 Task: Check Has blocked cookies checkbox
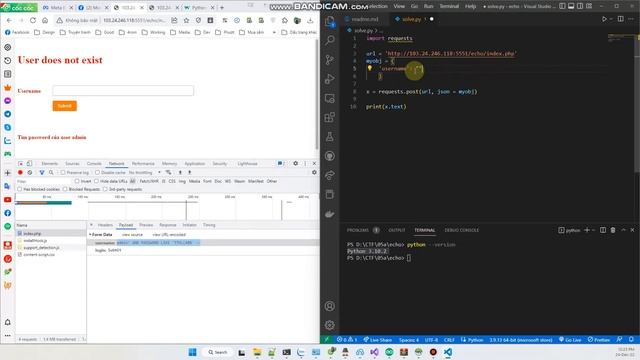(x=20, y=189)
